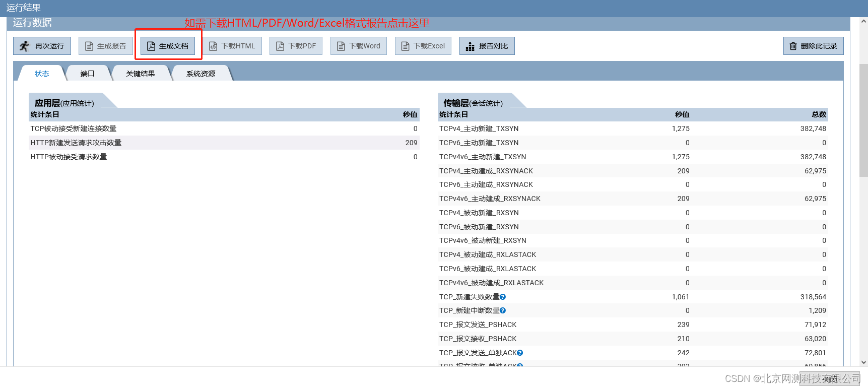This screenshot has height=388, width=868.
Task: Click the 生成报告 generate report button
Action: coord(106,46)
